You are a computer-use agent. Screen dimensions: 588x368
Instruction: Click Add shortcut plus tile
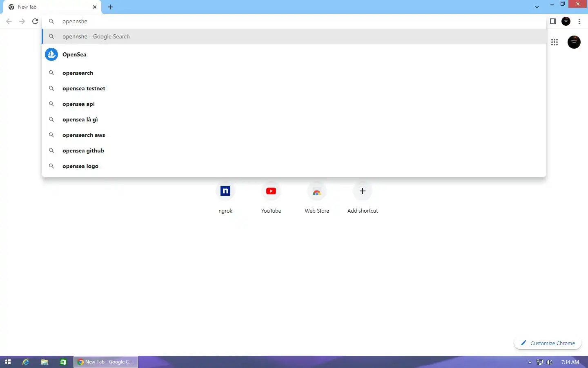(x=363, y=198)
